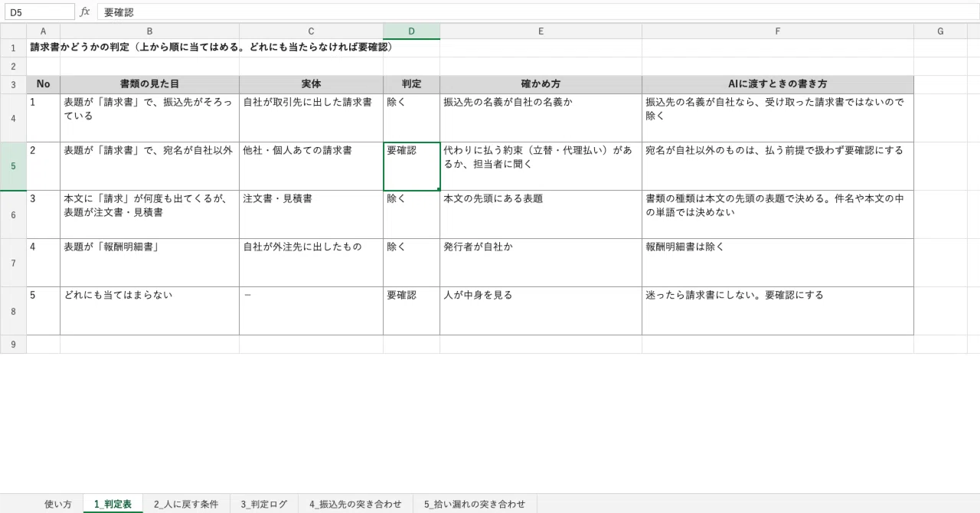This screenshot has width=980, height=513.
Task: Select row 9 header
Action: tap(13, 345)
